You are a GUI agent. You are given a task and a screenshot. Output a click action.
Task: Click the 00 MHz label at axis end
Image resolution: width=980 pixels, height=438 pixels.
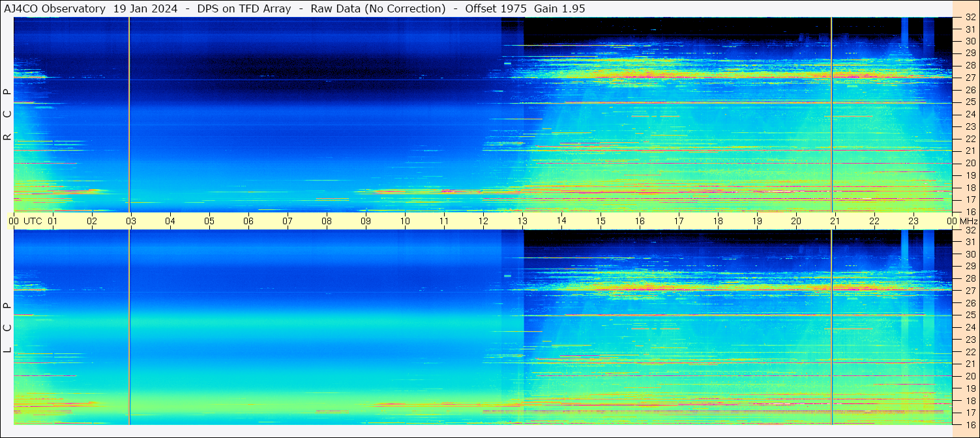[x=963, y=221]
